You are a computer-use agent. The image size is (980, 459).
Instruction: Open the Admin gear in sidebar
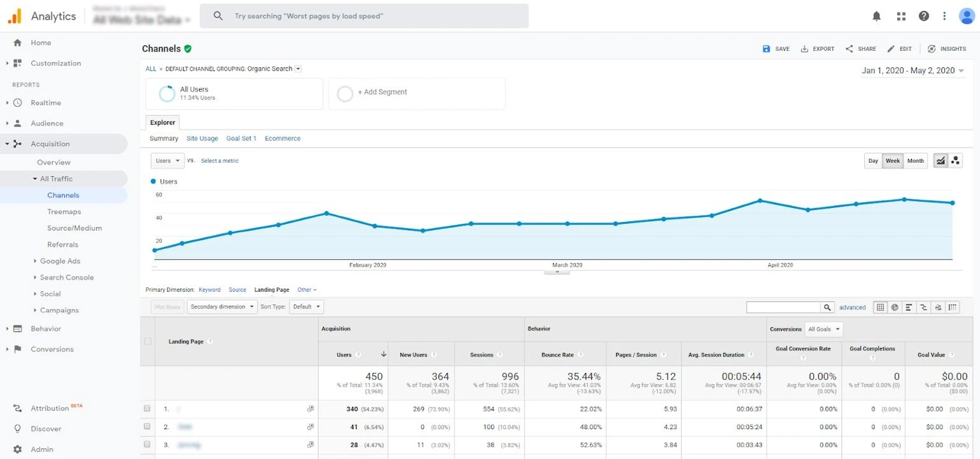(x=18, y=449)
